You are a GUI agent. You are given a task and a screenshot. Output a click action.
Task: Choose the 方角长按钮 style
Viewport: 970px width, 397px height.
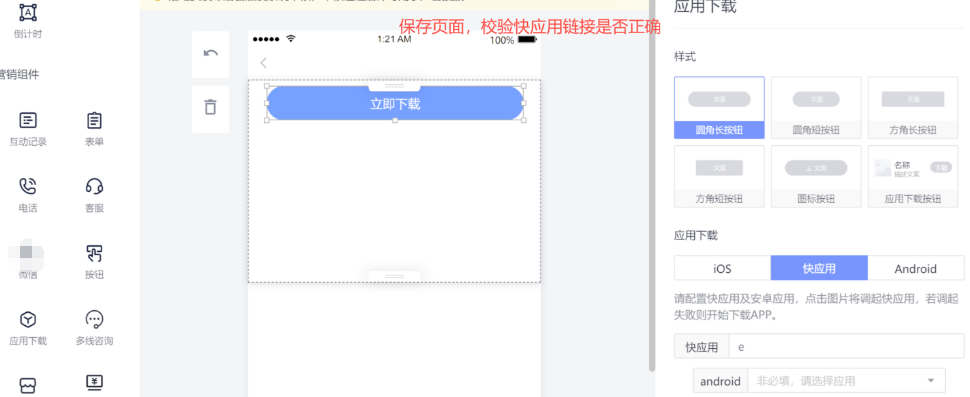(913, 108)
